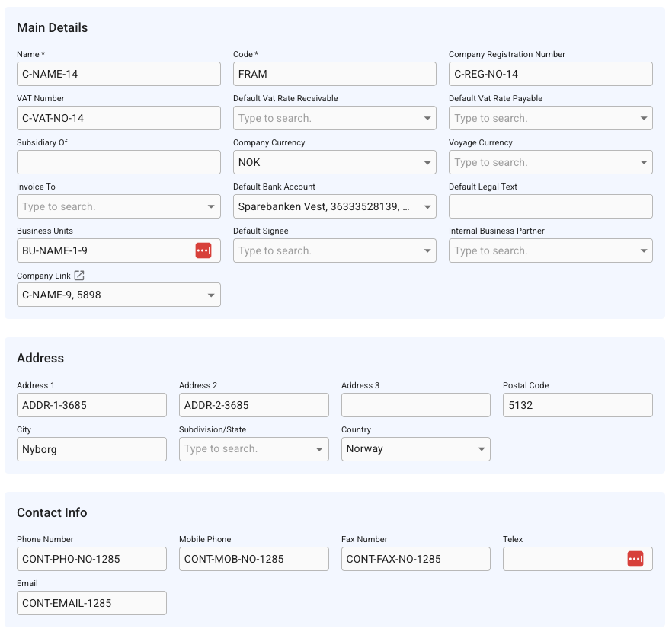The image size is (672, 638).
Task: Click the red icon in Telex field
Action: pos(635,559)
